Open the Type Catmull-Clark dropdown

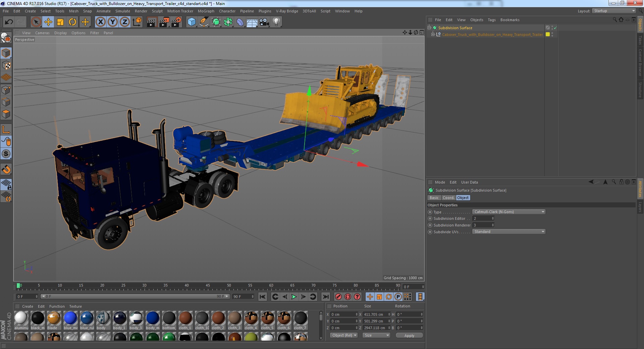tap(509, 212)
